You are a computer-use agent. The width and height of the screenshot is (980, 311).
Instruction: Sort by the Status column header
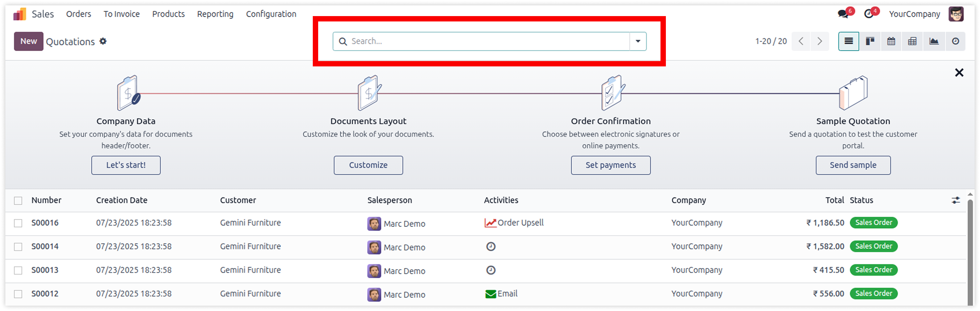[x=861, y=200]
